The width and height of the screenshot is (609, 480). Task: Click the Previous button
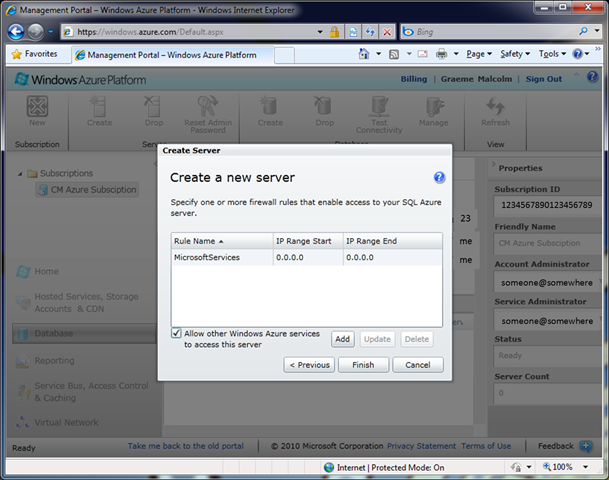point(309,365)
